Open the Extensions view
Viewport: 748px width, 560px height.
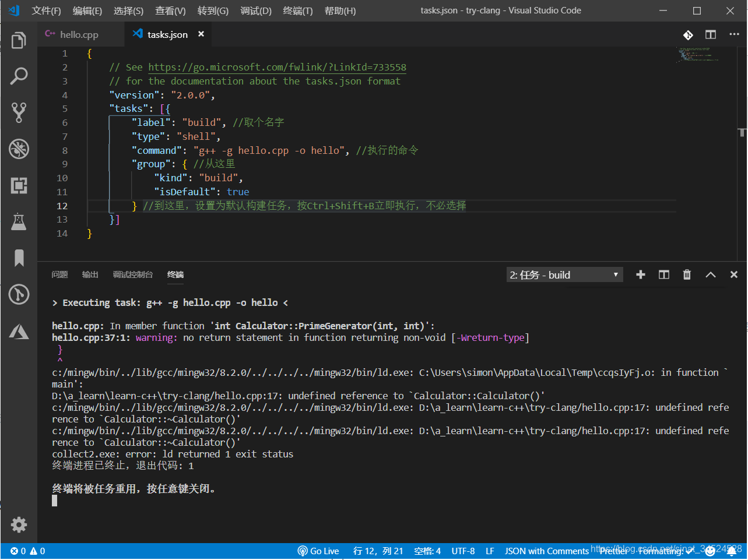pos(19,185)
